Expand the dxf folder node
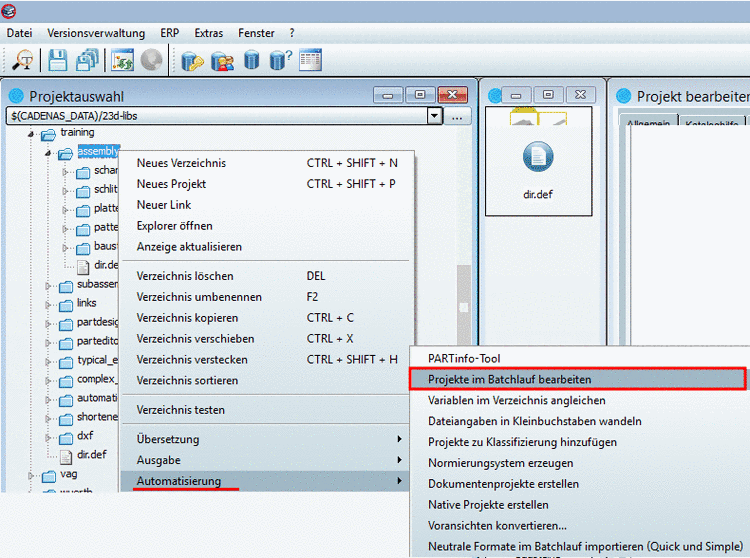 [x=48, y=438]
